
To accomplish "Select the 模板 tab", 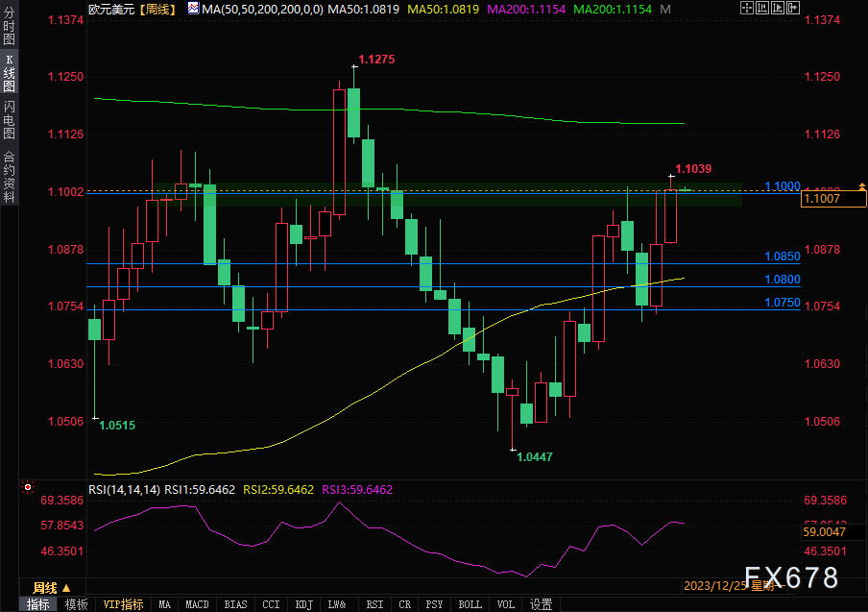I will [77, 604].
